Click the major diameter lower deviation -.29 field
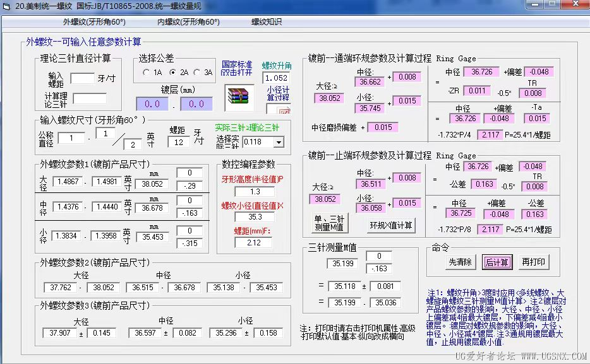Screen dimensions: 590x364 [190, 185]
